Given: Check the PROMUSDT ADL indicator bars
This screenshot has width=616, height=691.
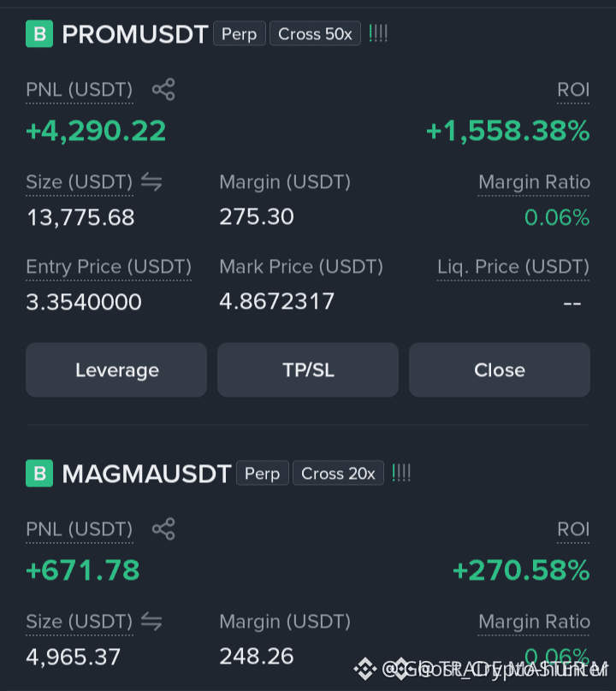Looking at the screenshot, I should [x=378, y=33].
